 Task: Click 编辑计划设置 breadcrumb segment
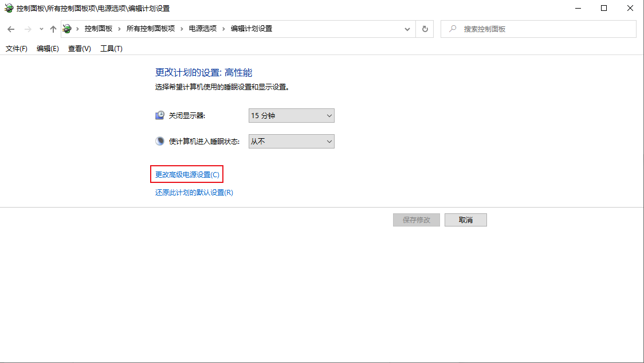252,28
